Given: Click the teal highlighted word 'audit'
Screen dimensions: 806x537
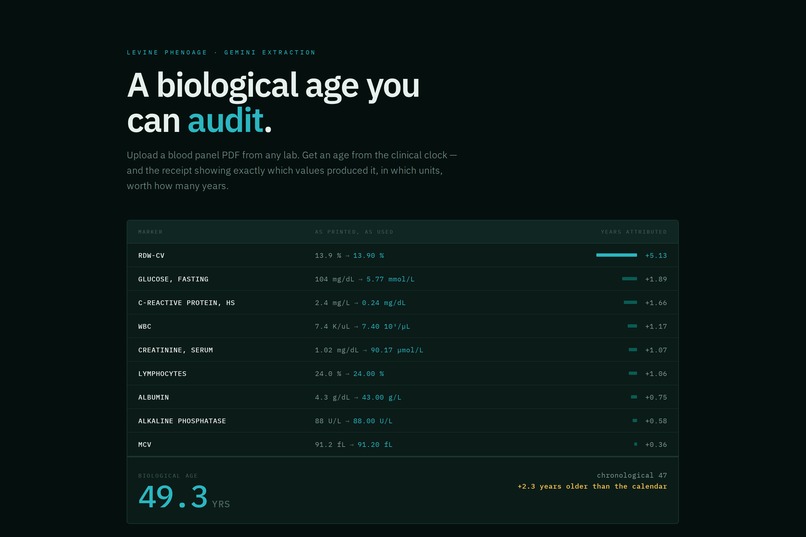Looking at the screenshot, I should tap(226, 121).
